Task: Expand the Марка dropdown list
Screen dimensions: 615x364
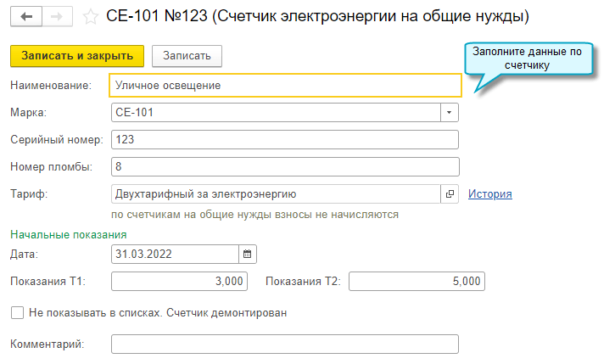Action: tap(450, 113)
